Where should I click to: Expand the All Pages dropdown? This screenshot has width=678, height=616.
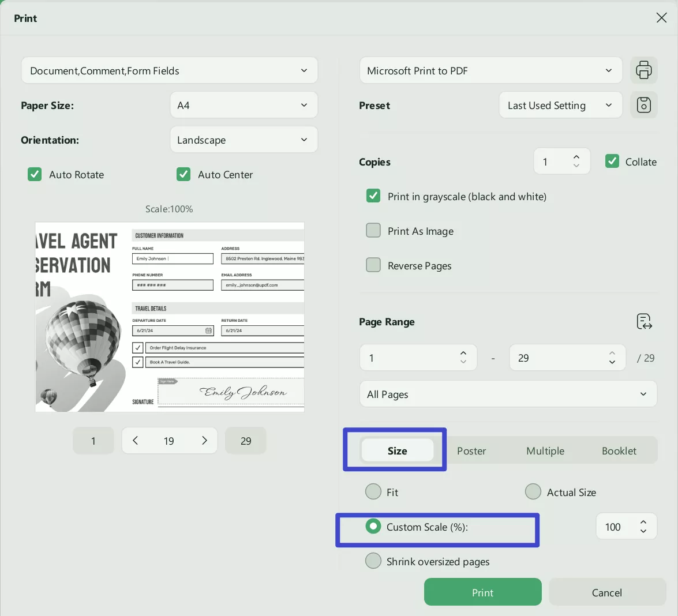(508, 393)
